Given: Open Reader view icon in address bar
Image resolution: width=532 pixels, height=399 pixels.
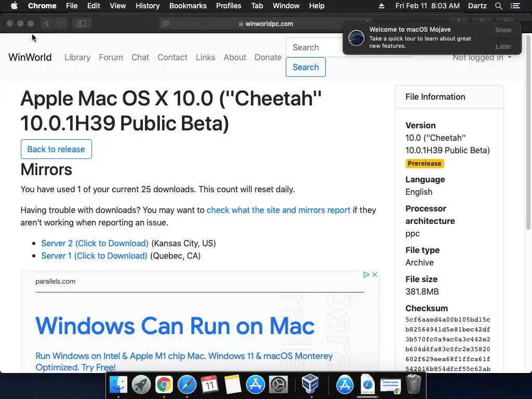Looking at the screenshot, I should tap(166, 23).
